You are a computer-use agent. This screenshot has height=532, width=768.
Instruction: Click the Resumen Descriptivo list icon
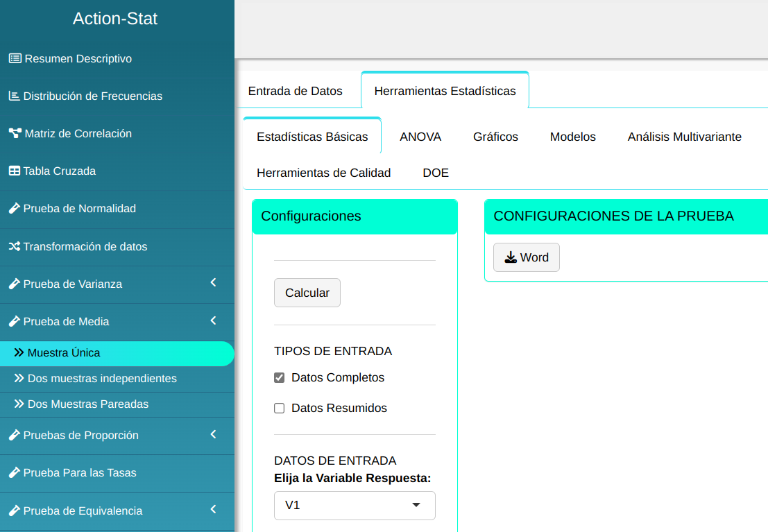pyautogui.click(x=15, y=59)
